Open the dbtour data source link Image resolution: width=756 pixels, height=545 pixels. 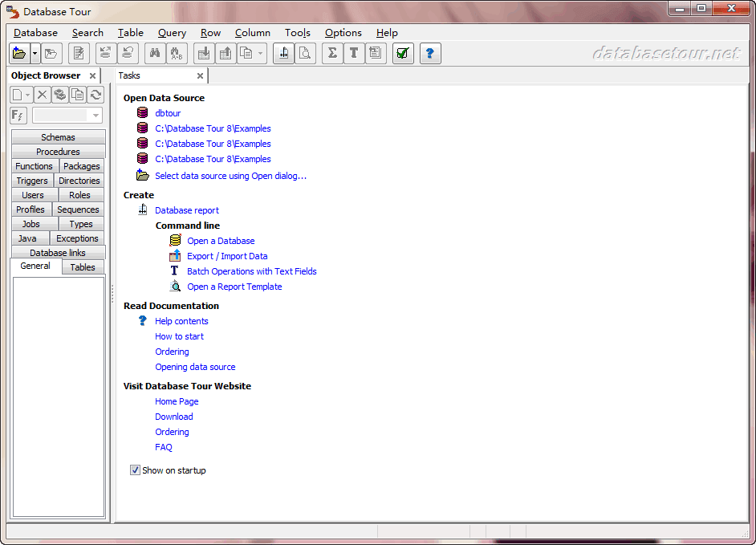pos(168,113)
